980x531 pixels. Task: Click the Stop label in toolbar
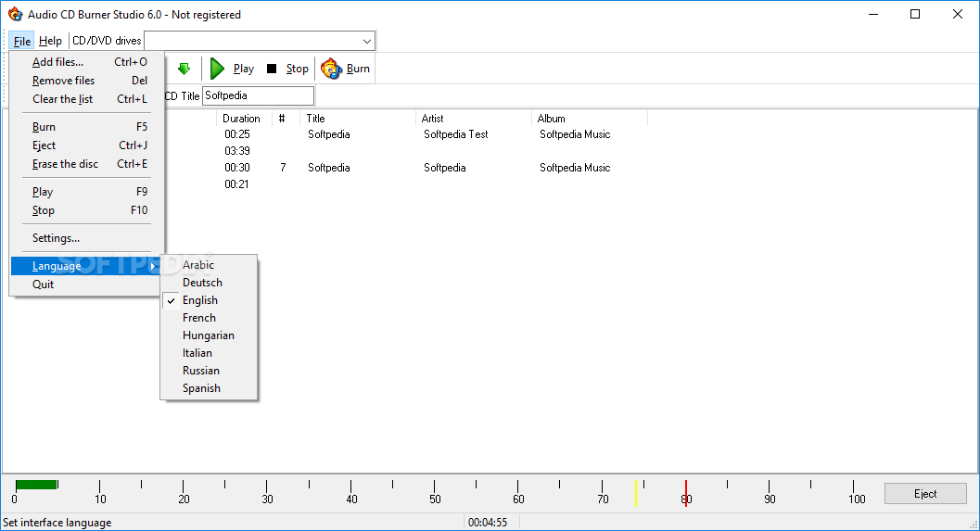coord(297,69)
